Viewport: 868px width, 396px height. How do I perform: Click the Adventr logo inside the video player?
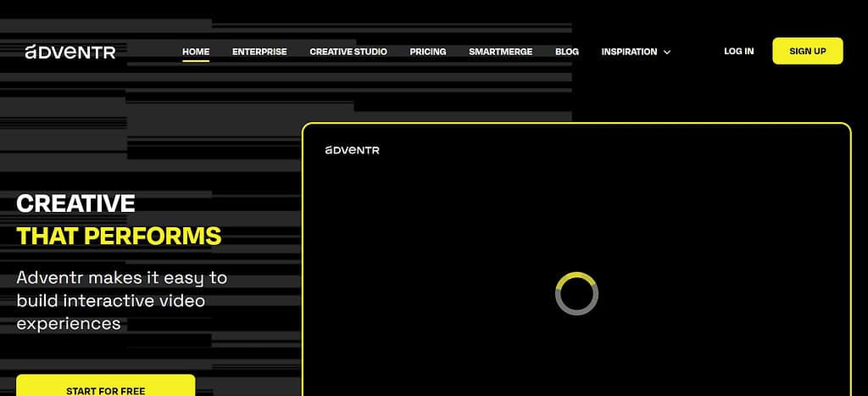pyautogui.click(x=352, y=150)
